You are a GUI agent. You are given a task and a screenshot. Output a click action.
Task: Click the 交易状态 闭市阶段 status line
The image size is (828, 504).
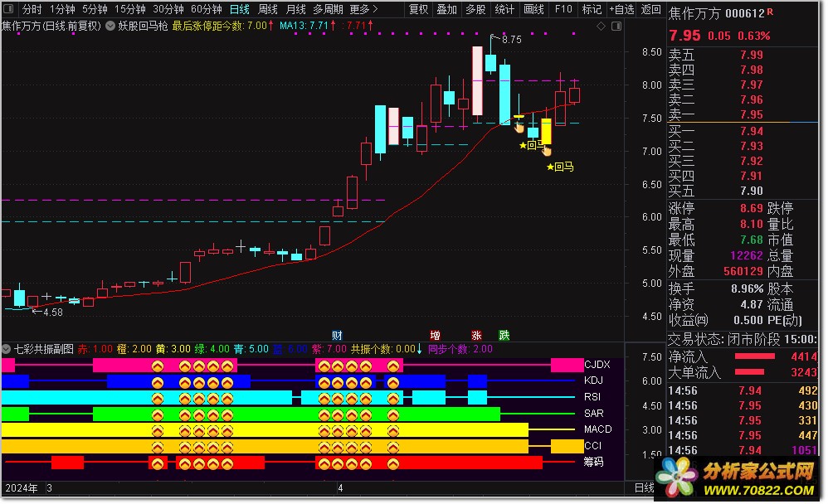(x=743, y=339)
